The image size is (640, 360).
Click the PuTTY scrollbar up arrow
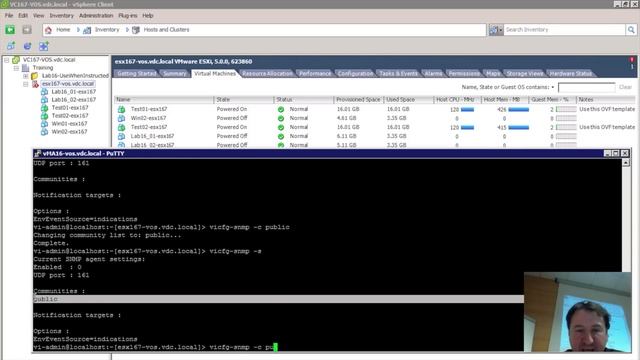click(x=626, y=163)
